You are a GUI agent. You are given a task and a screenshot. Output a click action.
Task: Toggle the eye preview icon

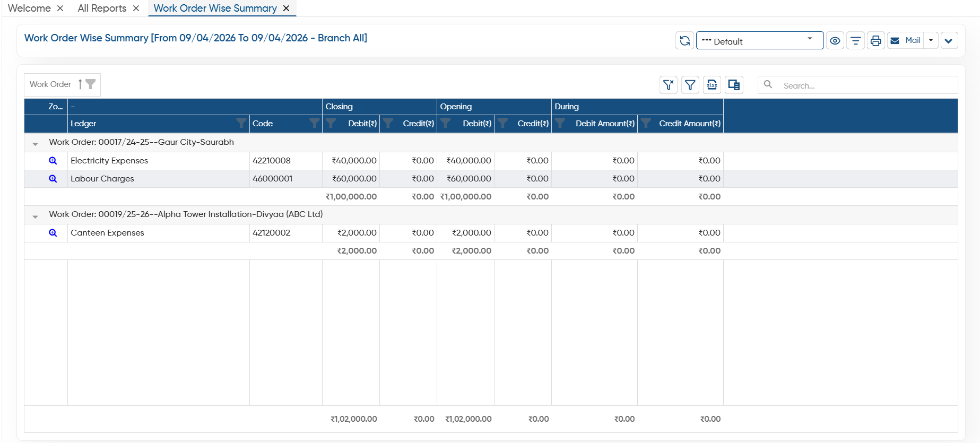[x=835, y=40]
